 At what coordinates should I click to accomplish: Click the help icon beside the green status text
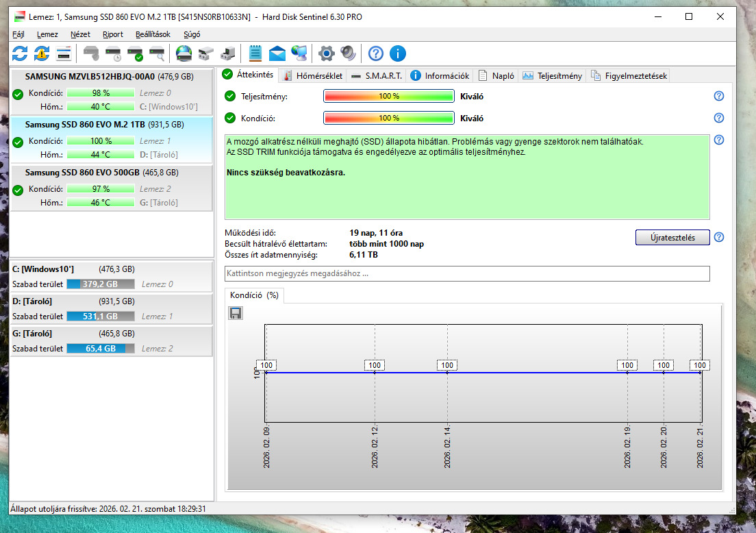tap(719, 140)
